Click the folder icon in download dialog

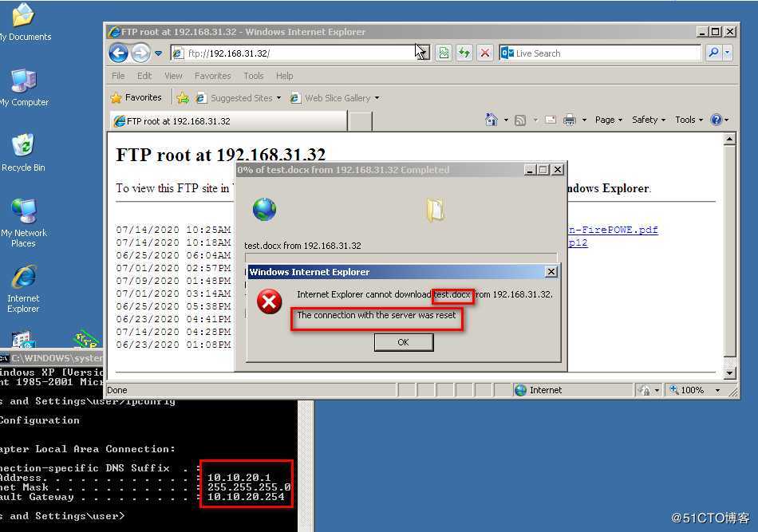[436, 211]
